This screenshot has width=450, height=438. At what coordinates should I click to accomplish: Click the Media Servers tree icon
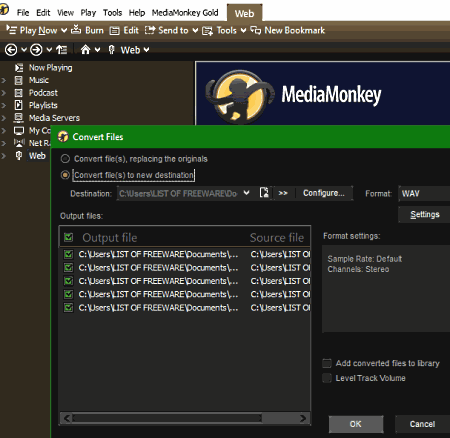click(x=19, y=118)
